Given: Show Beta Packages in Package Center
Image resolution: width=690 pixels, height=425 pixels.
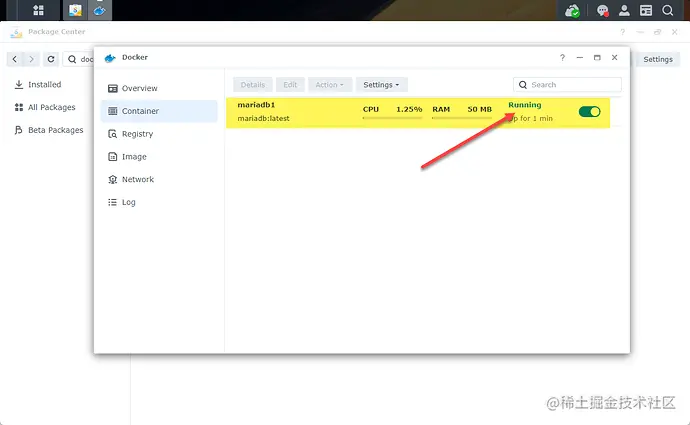Looking at the screenshot, I should (55, 130).
